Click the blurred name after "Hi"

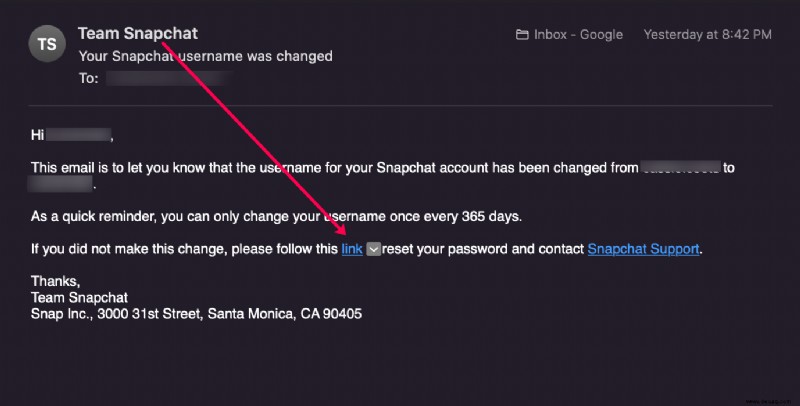point(79,135)
